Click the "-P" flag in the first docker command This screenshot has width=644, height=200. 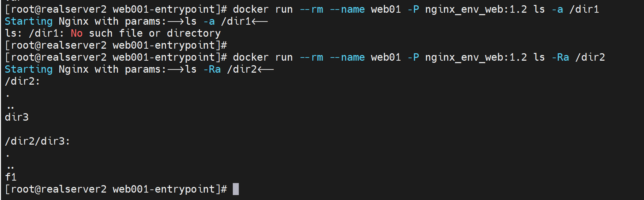[x=413, y=10]
